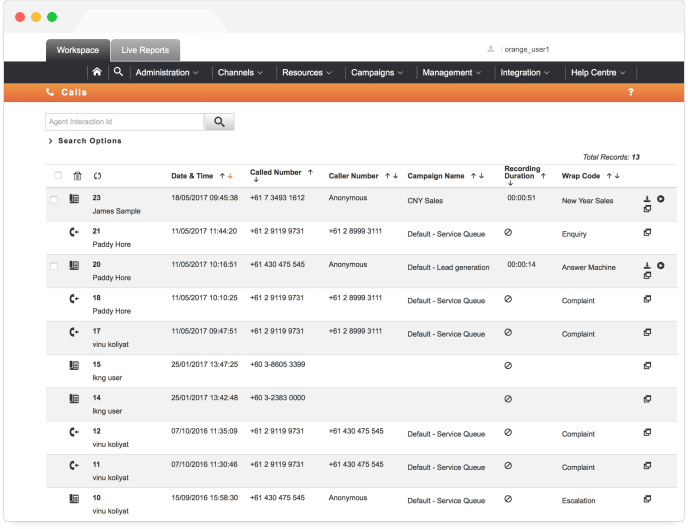Open details window icon for call 21
This screenshot has height=529, width=688.
coord(647,232)
